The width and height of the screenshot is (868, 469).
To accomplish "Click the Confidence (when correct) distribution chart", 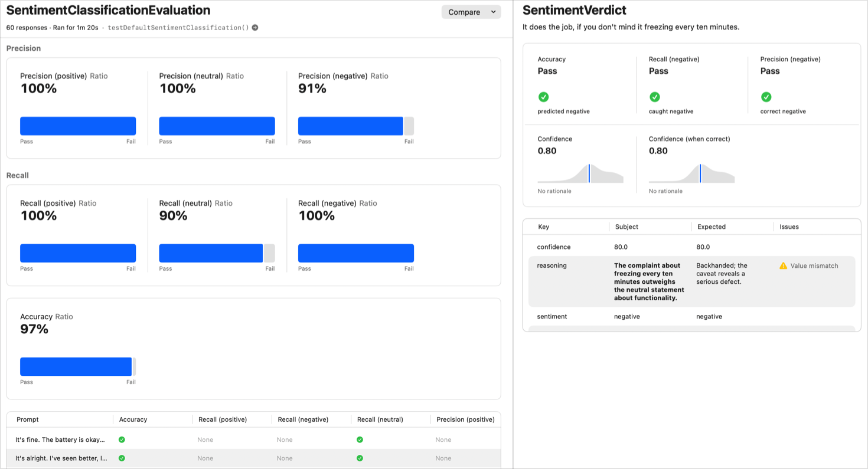I will [x=691, y=173].
